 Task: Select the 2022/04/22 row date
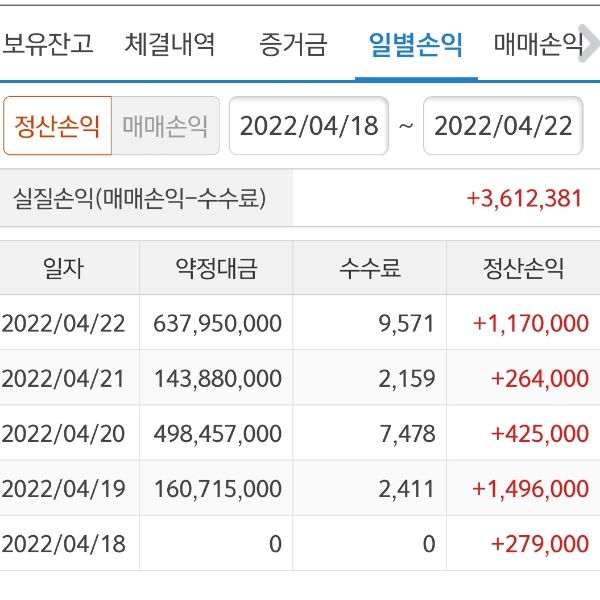(x=63, y=323)
